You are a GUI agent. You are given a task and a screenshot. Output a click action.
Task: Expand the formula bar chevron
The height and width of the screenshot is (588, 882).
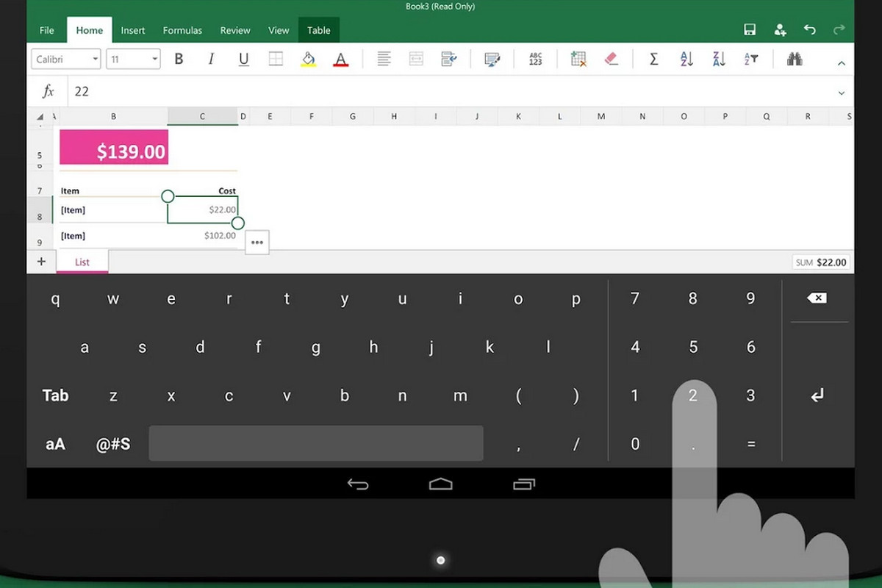point(842,93)
